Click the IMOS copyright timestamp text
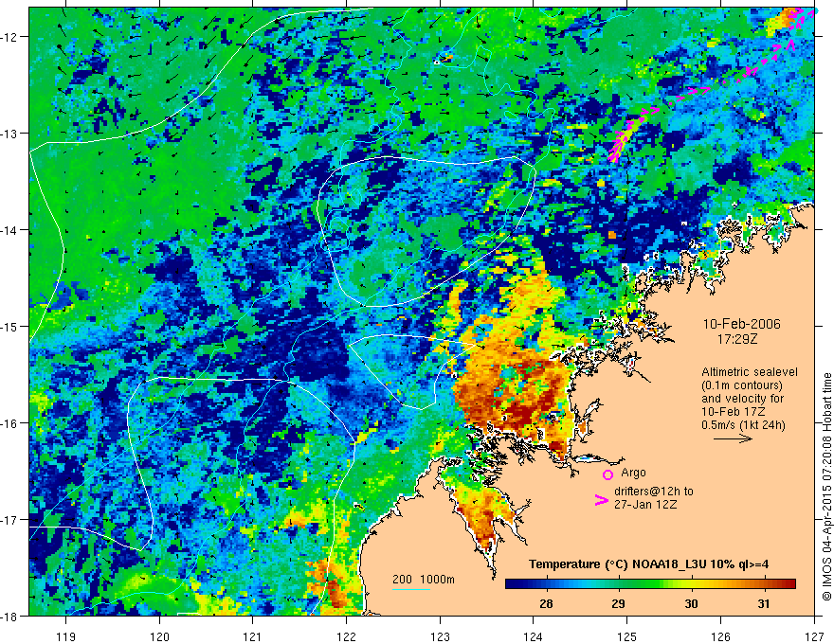Screen dimensions: 834x644 pos(826,486)
